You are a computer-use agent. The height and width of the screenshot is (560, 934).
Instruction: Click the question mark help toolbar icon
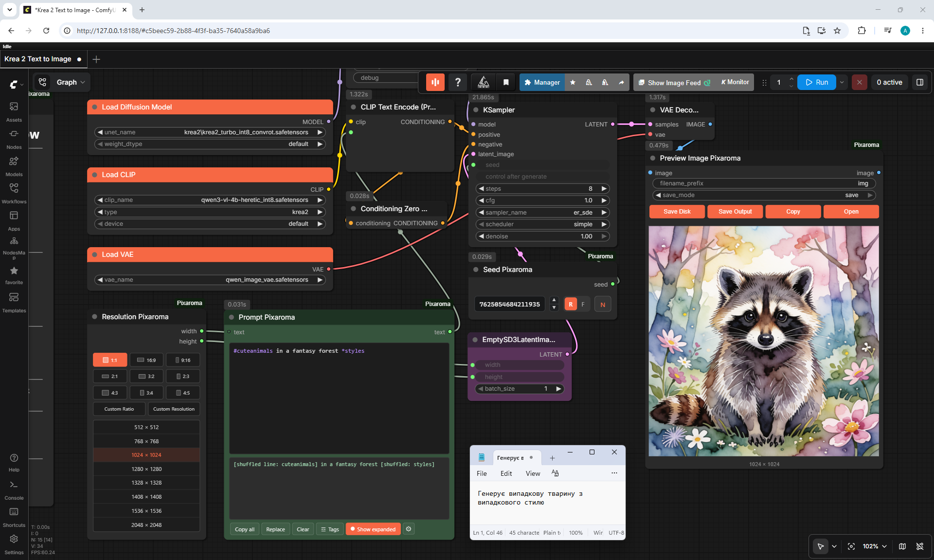458,82
